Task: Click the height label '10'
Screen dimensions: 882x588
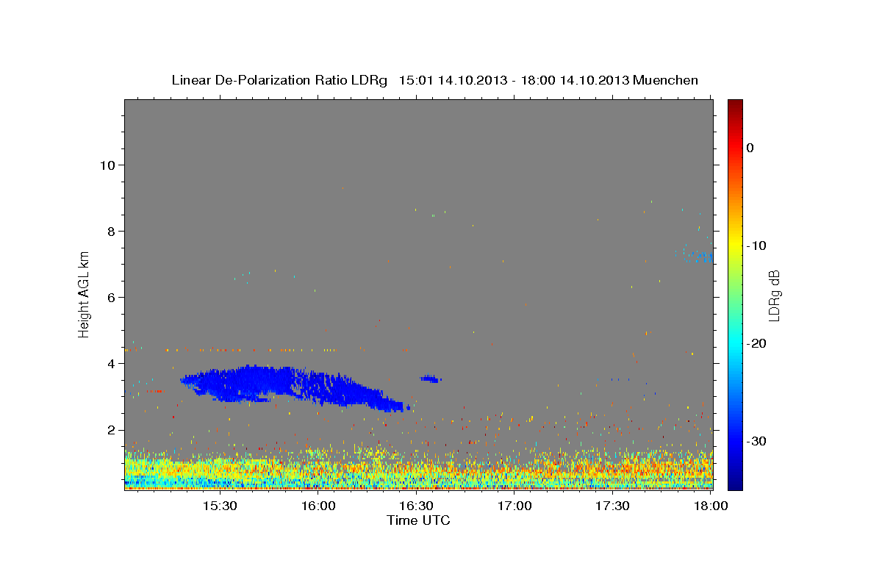Action: click(107, 165)
